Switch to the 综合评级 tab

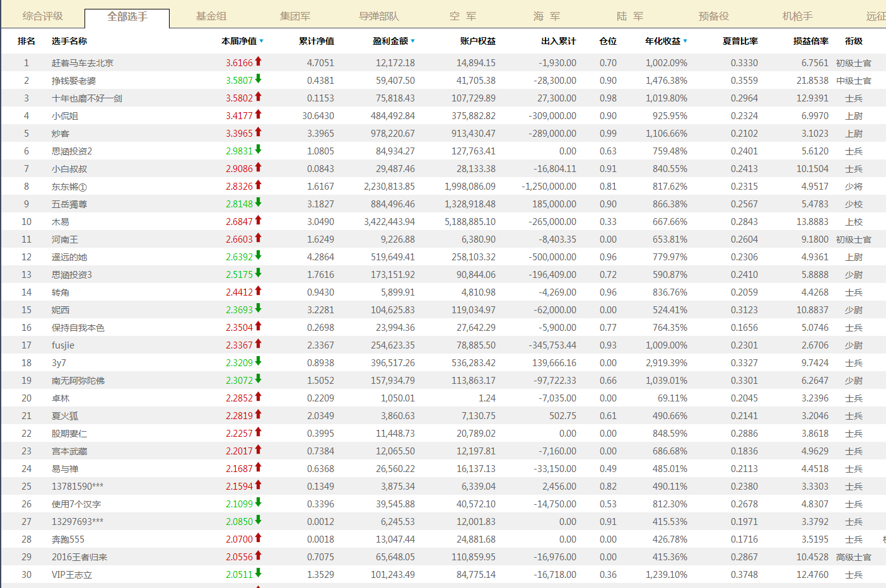click(x=43, y=16)
